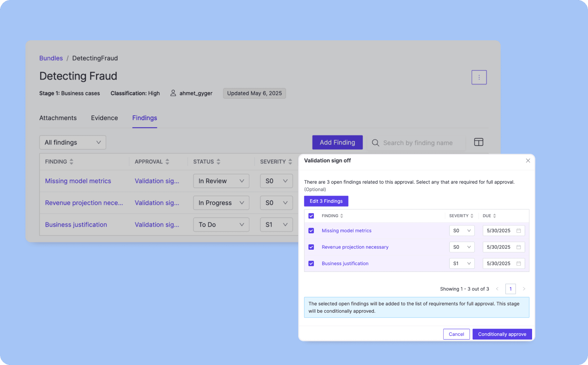
Task: Open the three-dot options menu
Action: coord(479,77)
